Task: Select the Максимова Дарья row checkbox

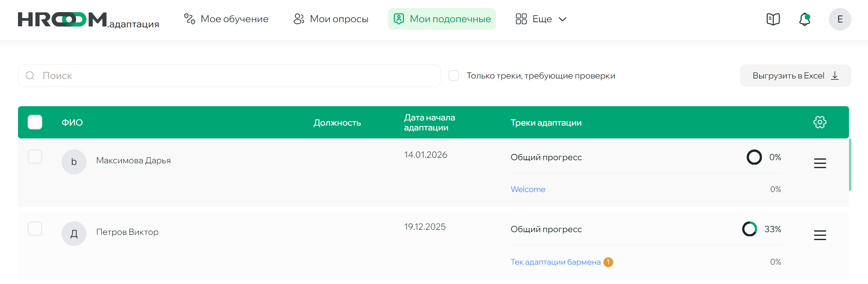Action: point(35,157)
